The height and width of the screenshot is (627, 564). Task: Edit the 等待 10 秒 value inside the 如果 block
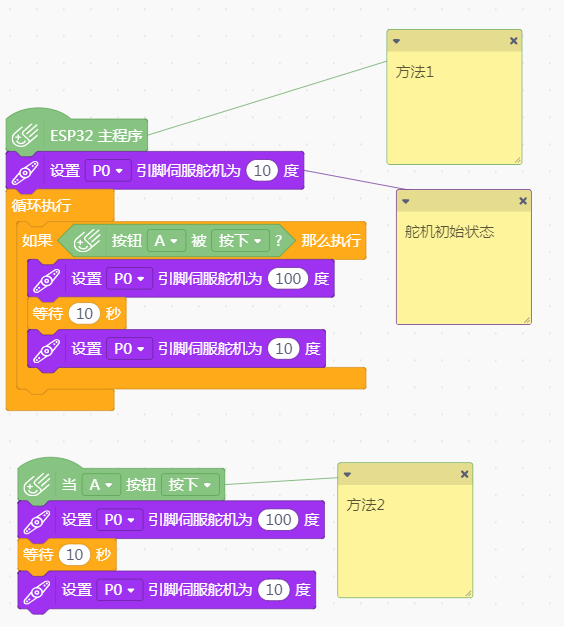pos(84,314)
